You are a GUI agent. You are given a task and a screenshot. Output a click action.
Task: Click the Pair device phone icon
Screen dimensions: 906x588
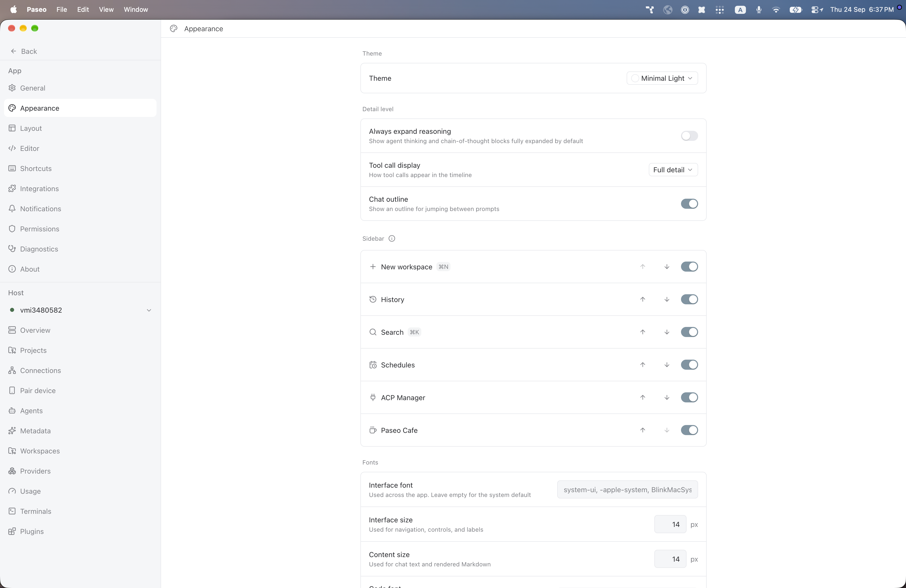pos(12,391)
